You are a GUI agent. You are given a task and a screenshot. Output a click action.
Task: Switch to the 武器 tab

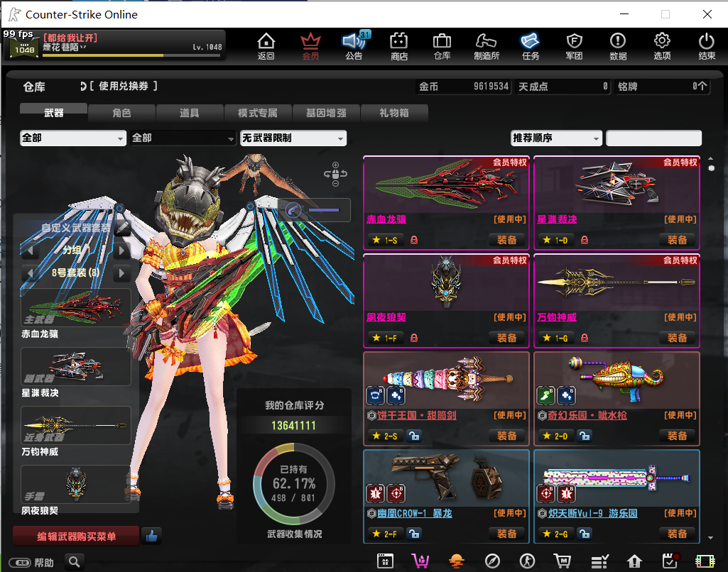pyautogui.click(x=53, y=113)
